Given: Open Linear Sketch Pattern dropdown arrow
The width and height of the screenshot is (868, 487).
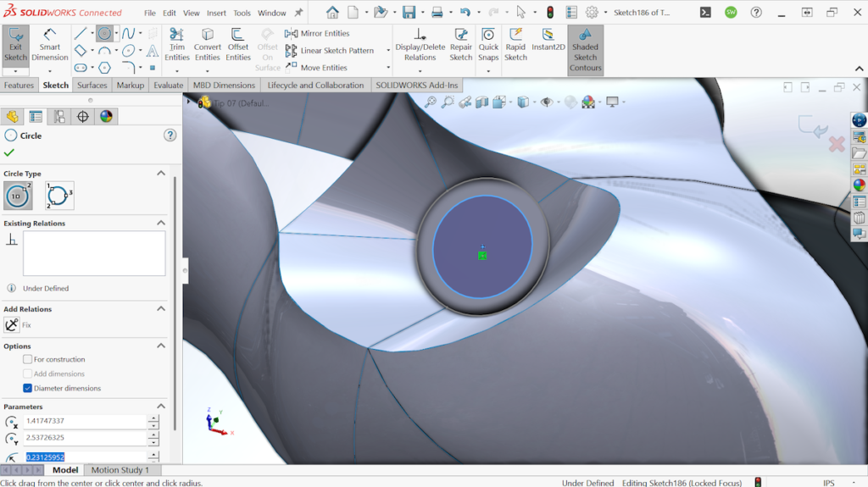Looking at the screenshot, I should click(388, 50).
